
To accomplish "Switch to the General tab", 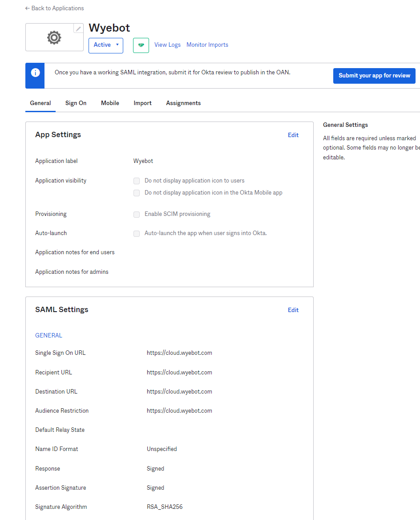I will point(40,103).
